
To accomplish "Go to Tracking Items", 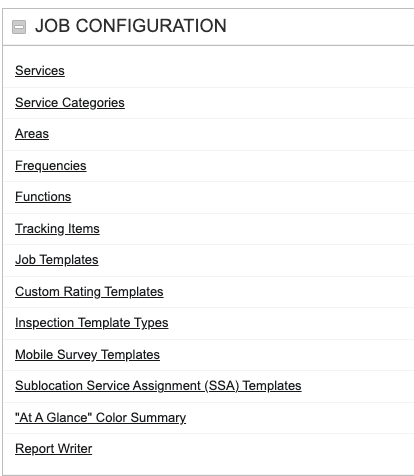I will pyautogui.click(x=57, y=229).
